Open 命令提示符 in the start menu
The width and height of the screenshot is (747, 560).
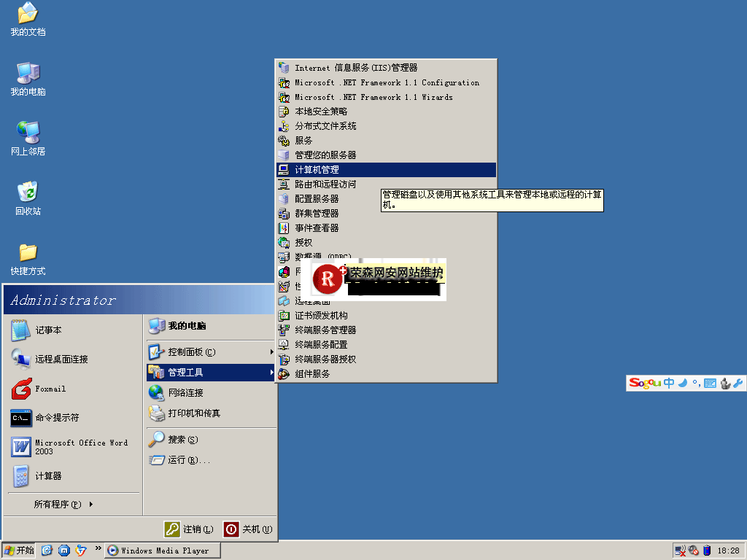click(x=56, y=418)
